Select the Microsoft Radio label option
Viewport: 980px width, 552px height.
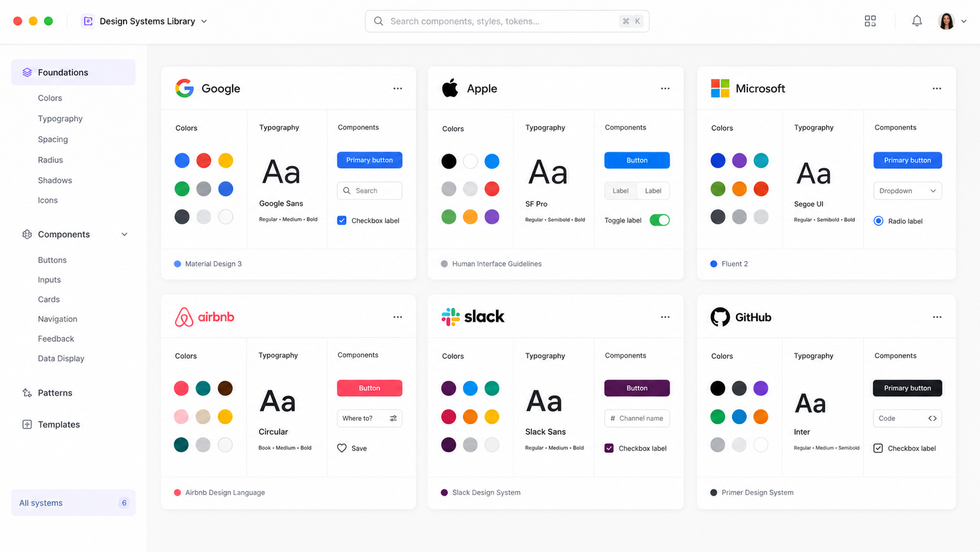pyautogui.click(x=879, y=221)
